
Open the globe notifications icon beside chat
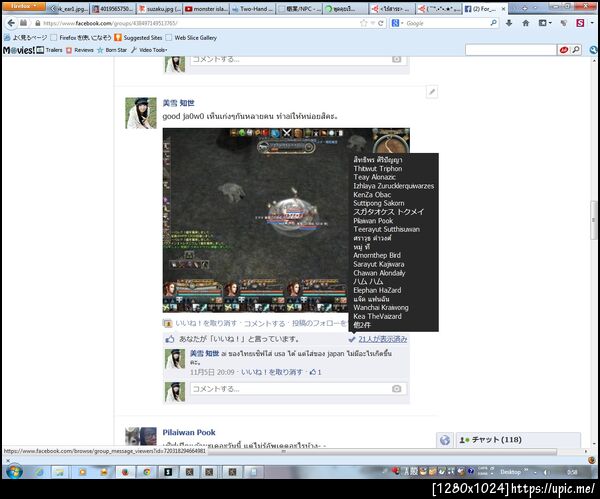[445, 440]
